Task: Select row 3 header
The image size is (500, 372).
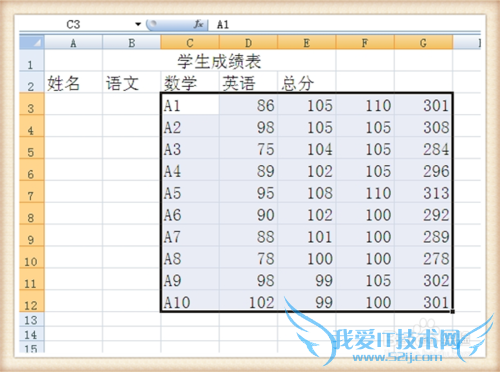Action: tap(32, 104)
